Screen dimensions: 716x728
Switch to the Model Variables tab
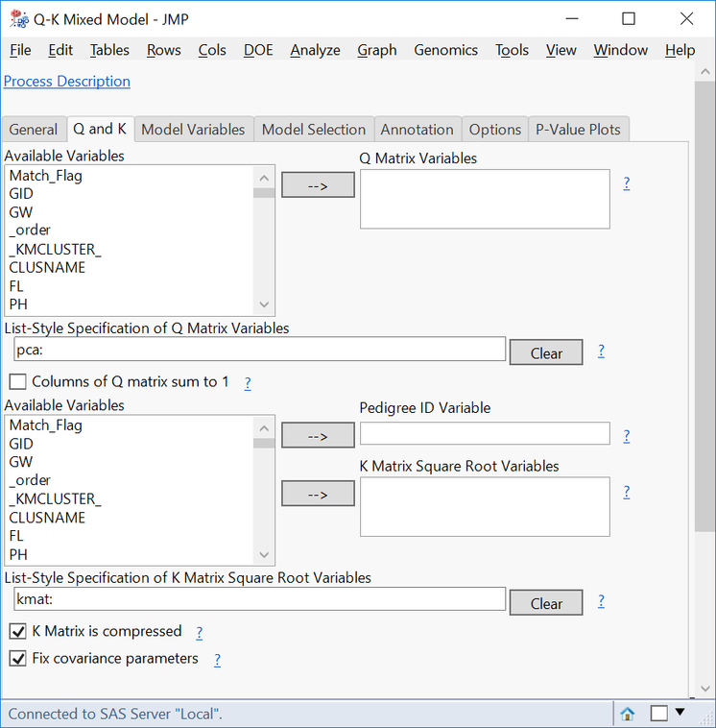[193, 130]
